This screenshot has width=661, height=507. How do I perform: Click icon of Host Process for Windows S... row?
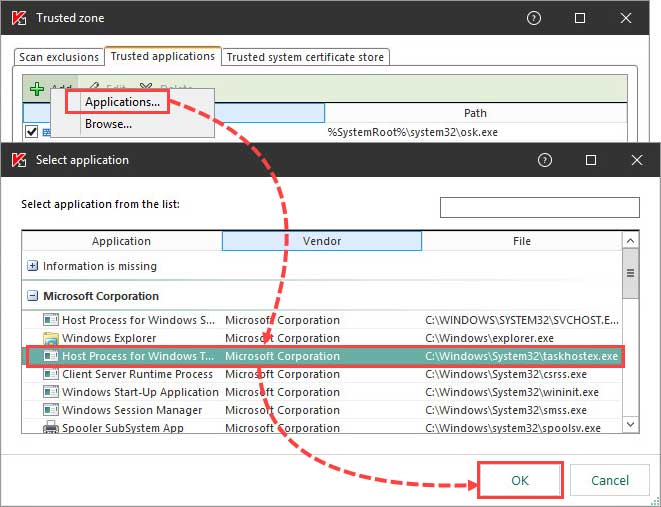point(51,320)
